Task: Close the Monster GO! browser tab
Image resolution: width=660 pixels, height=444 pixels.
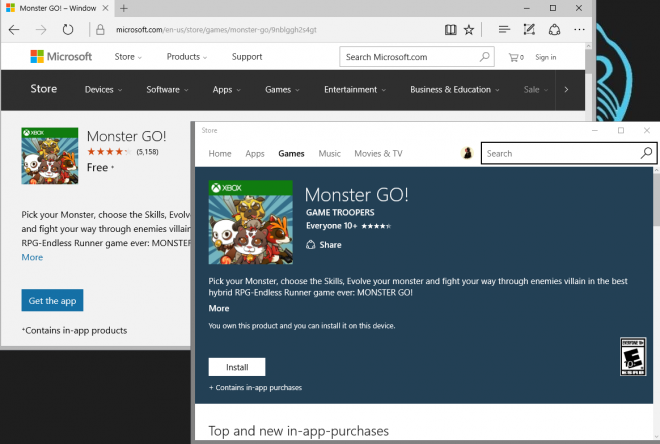Action: pyautogui.click(x=106, y=8)
